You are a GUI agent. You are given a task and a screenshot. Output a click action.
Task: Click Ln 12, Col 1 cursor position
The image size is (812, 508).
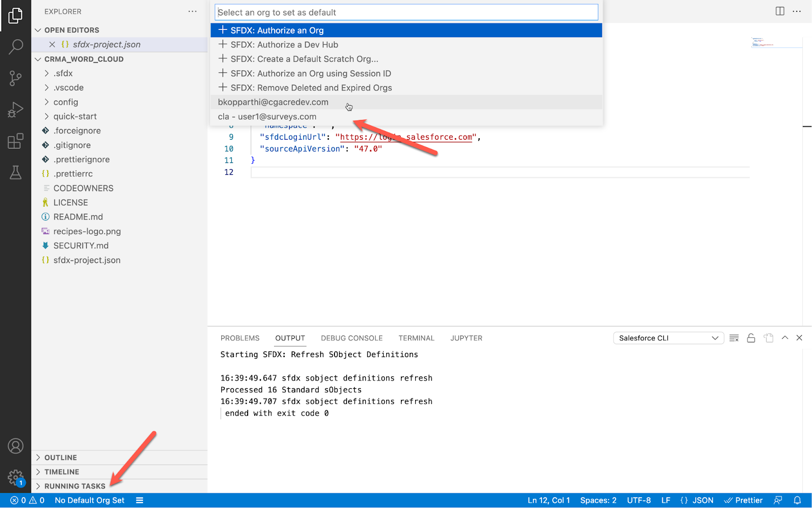pyautogui.click(x=549, y=500)
